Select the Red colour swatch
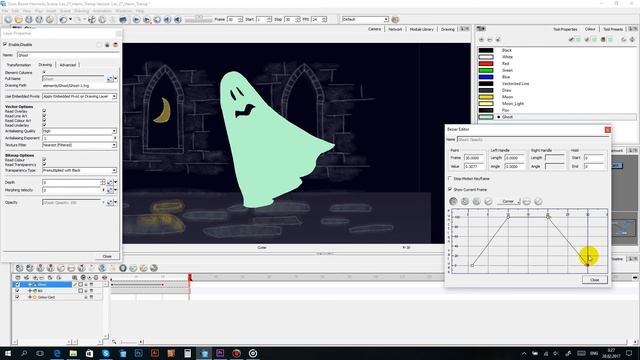Viewport: 640px width, 360px height. 486,64
